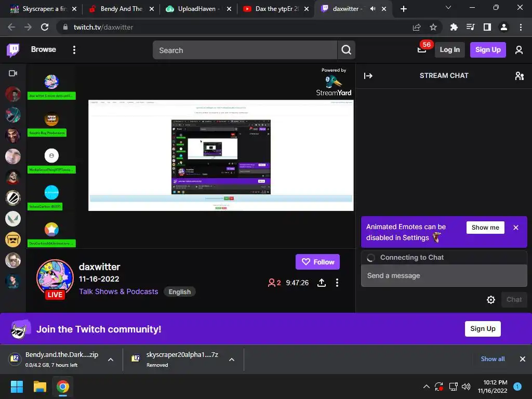This screenshot has height=399, width=532.
Task: Click the address bar URL
Action: point(103,27)
